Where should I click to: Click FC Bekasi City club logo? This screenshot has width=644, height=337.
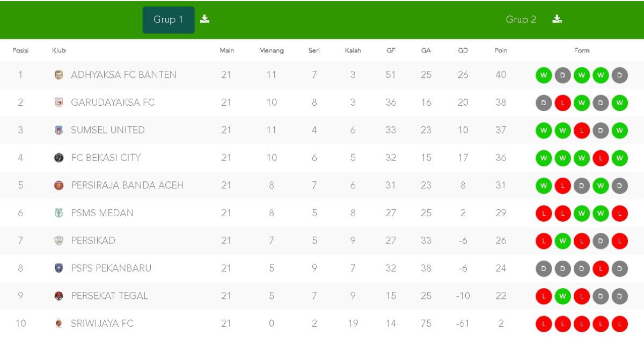(x=59, y=158)
